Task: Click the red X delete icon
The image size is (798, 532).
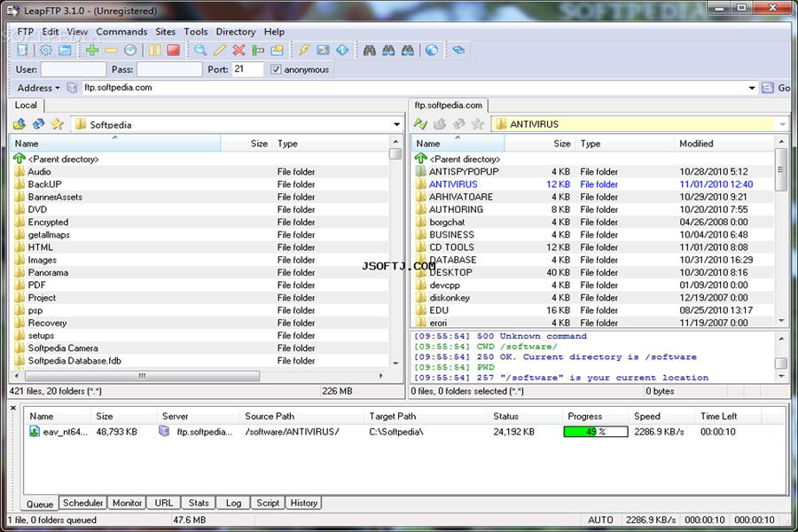Action: [x=239, y=51]
